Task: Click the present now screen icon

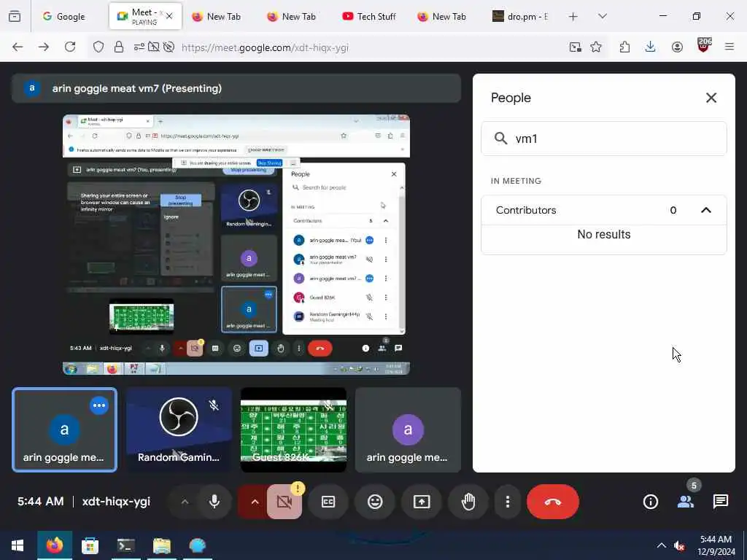Action: [x=422, y=502]
